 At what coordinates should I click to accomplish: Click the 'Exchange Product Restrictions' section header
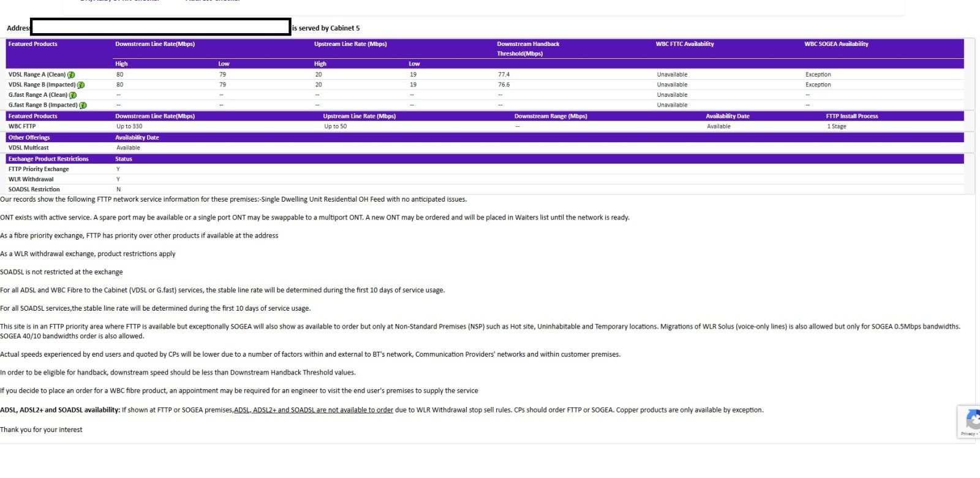(48, 159)
